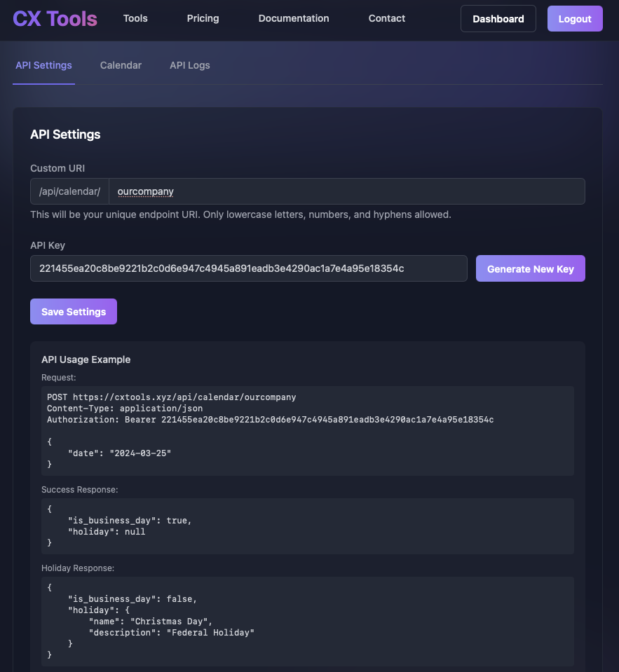This screenshot has height=672, width=619.
Task: Click the Success Response code block
Action: pos(308,526)
